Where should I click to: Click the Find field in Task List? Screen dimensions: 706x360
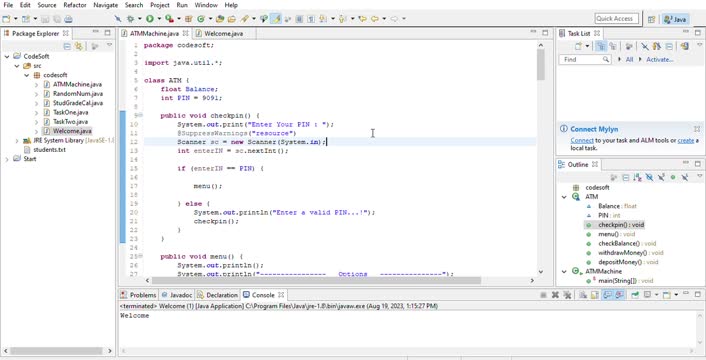point(584,59)
